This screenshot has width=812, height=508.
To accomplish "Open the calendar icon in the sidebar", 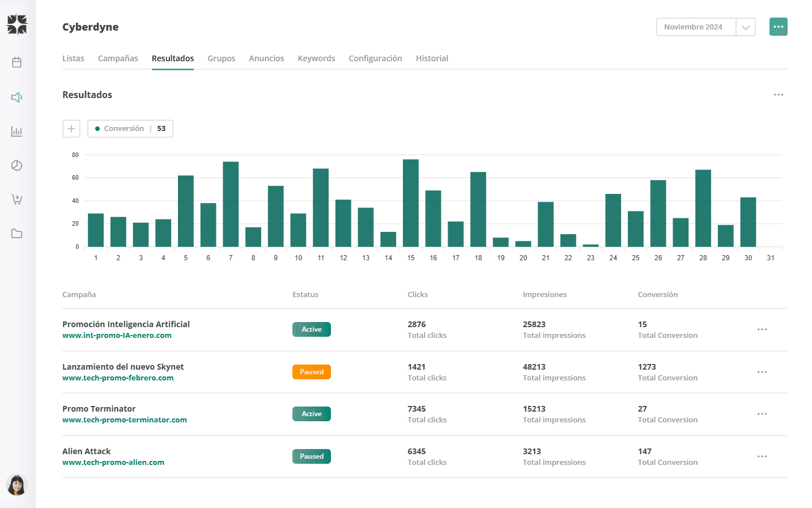I will tap(16, 63).
